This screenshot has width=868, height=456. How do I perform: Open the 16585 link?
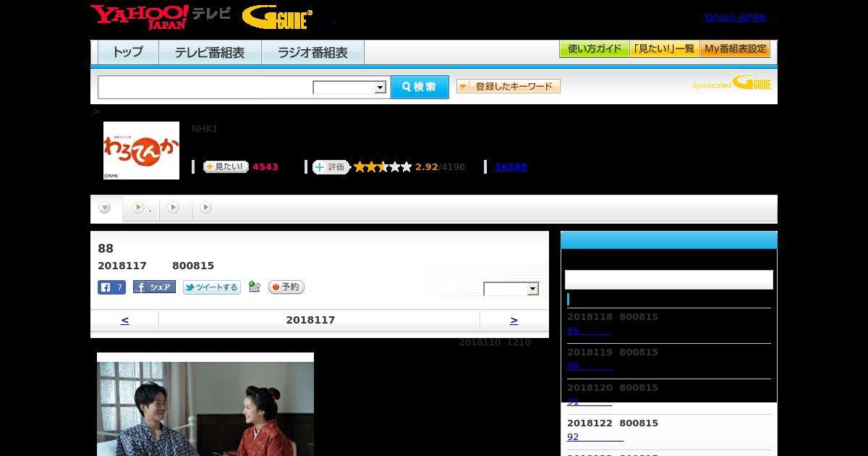[x=511, y=166]
